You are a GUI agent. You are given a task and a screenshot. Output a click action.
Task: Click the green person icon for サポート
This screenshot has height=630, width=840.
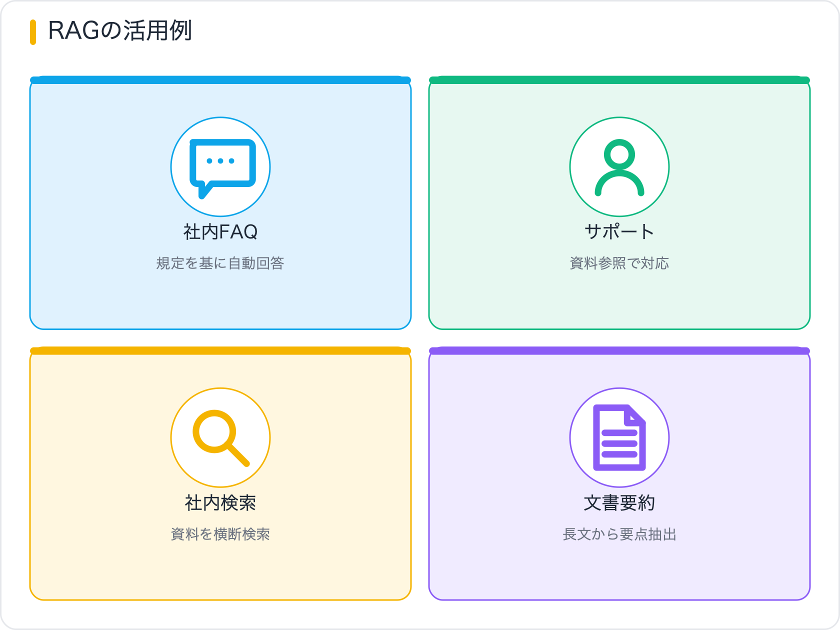(619, 167)
